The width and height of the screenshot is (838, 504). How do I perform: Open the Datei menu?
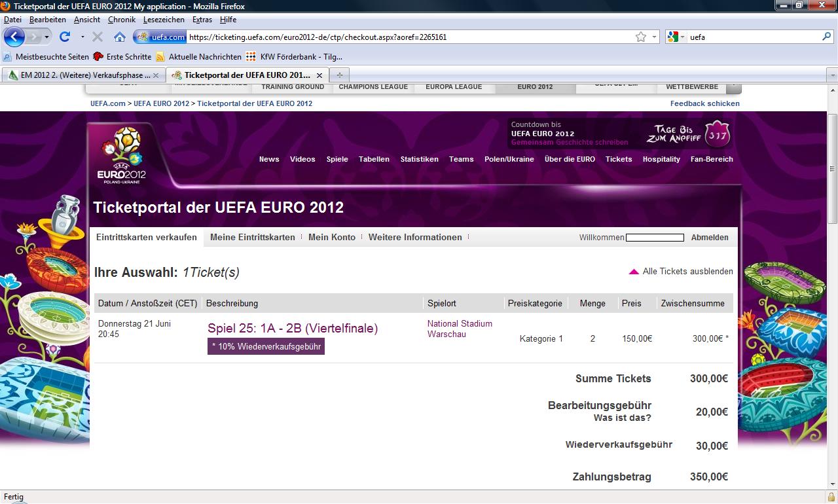point(12,20)
